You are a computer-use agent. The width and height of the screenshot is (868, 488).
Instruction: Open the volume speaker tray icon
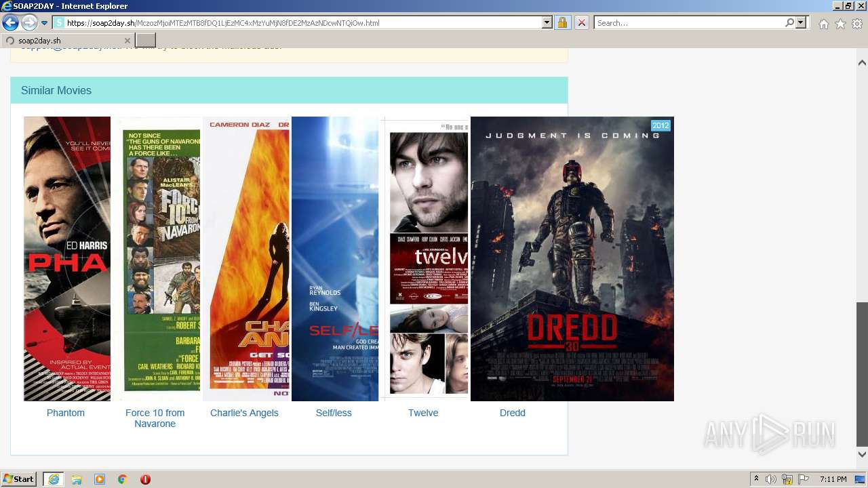tap(771, 479)
